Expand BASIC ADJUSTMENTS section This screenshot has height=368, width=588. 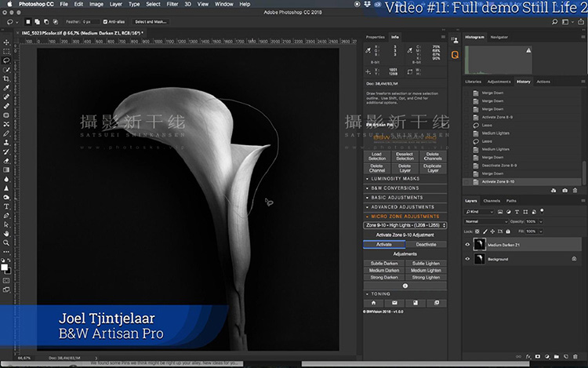pos(405,197)
